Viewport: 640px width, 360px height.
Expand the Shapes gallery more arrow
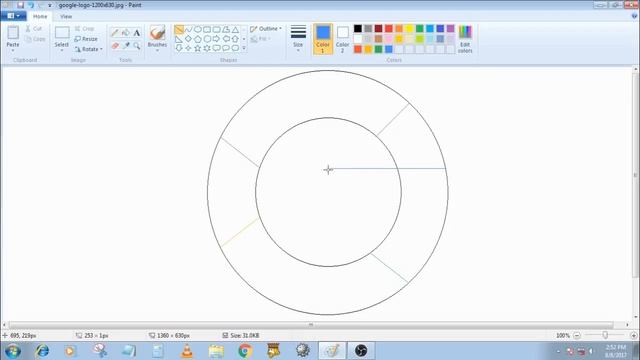point(244,48)
